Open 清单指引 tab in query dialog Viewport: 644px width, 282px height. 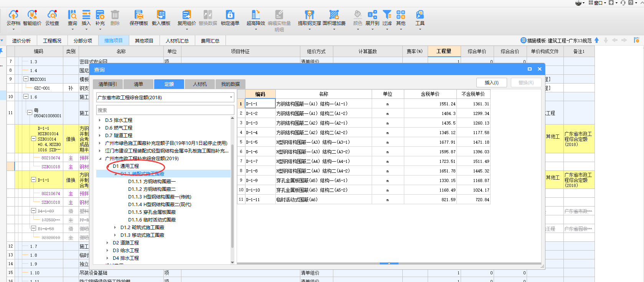tap(108, 84)
